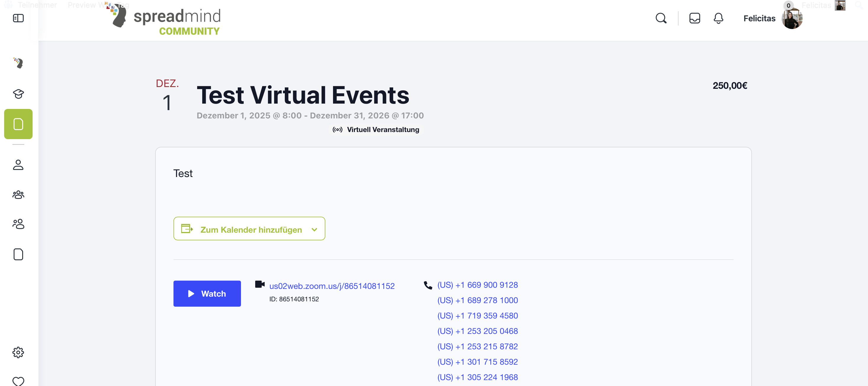Open the us02web.zoom.us/j/86514081152 link
Screen dimensions: 868x386
(x=332, y=286)
